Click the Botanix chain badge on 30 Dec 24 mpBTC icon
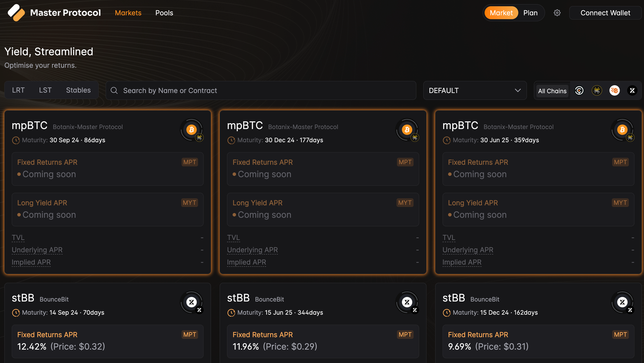This screenshot has height=363, width=644. [x=415, y=138]
